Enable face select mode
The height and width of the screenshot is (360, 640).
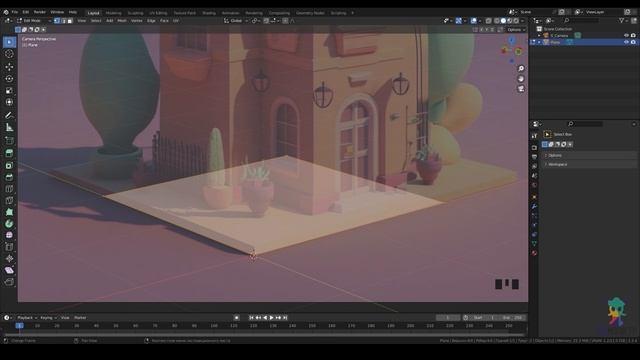pos(70,20)
